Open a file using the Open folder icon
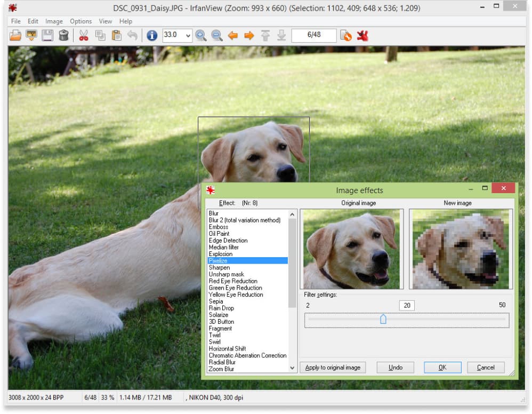Image resolution: width=532 pixels, height=414 pixels. [15, 36]
